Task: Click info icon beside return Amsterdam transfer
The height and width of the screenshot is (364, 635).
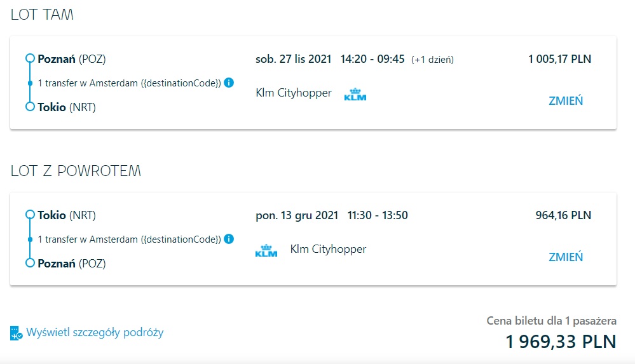Action: pos(229,239)
